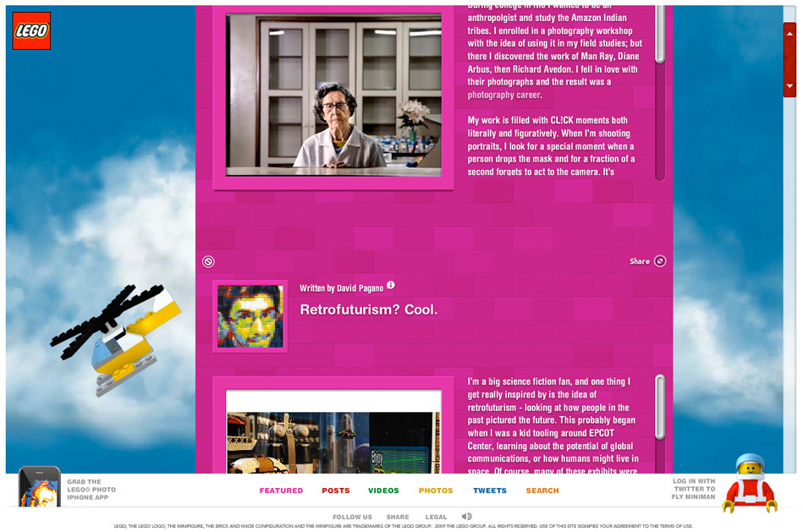The height and width of the screenshot is (532, 803).
Task: Open the photo of the woman in lab coat
Action: [333, 96]
